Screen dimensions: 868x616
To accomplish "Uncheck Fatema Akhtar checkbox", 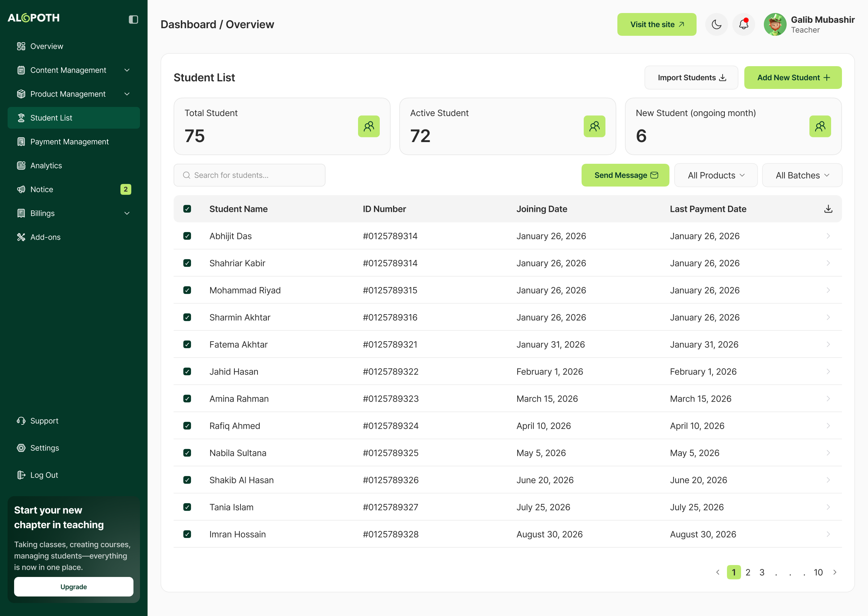I will pyautogui.click(x=187, y=345).
